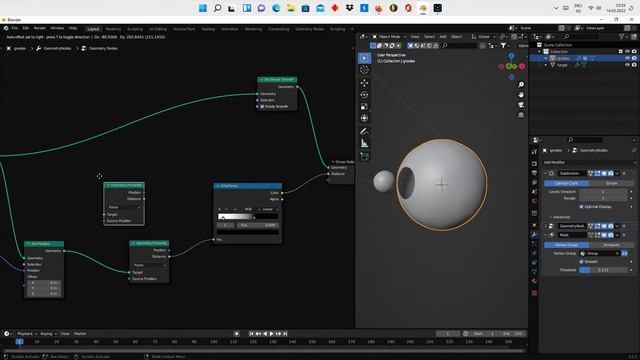640x360 pixels.
Task: Switch perspective/orthographic grid icon in viewport
Action: coord(521,115)
